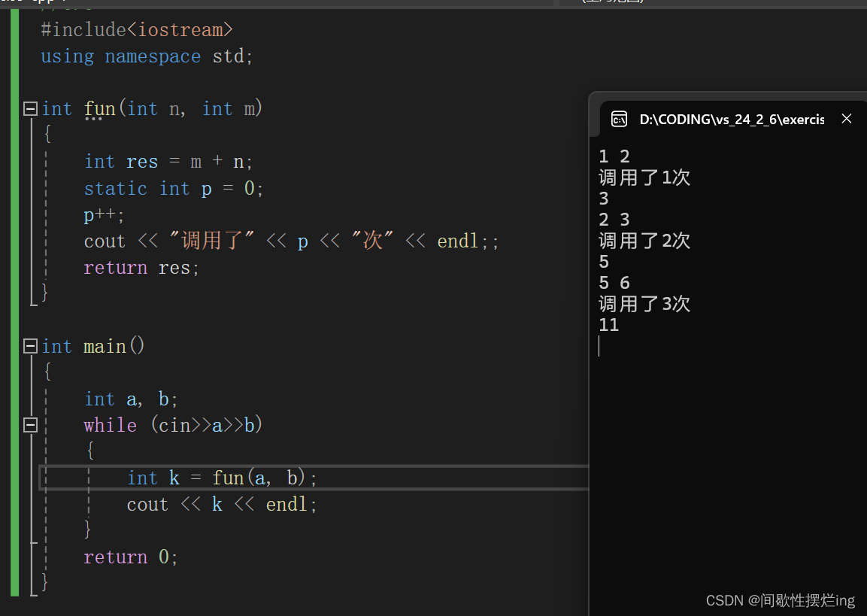867x616 pixels.
Task: Collapse the fun function code block
Action: 30,108
